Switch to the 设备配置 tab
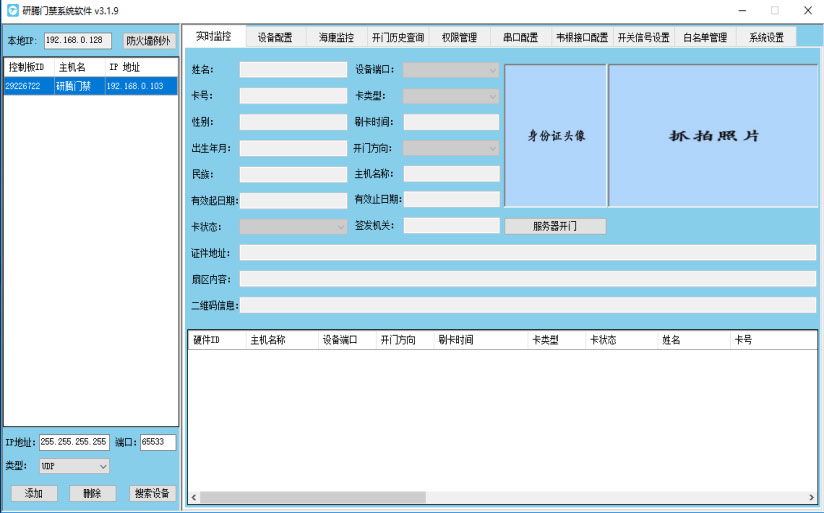The width and height of the screenshot is (824, 513). [275, 38]
